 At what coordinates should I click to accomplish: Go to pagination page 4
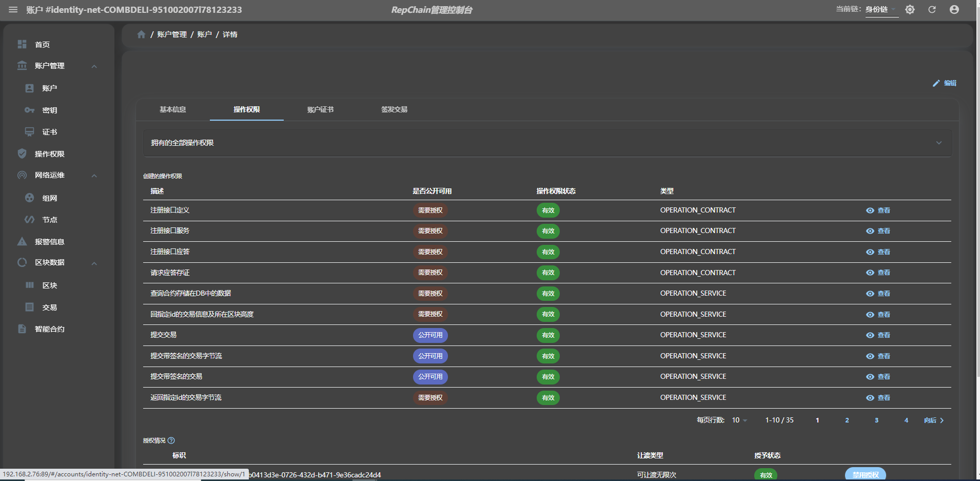[x=906, y=420]
